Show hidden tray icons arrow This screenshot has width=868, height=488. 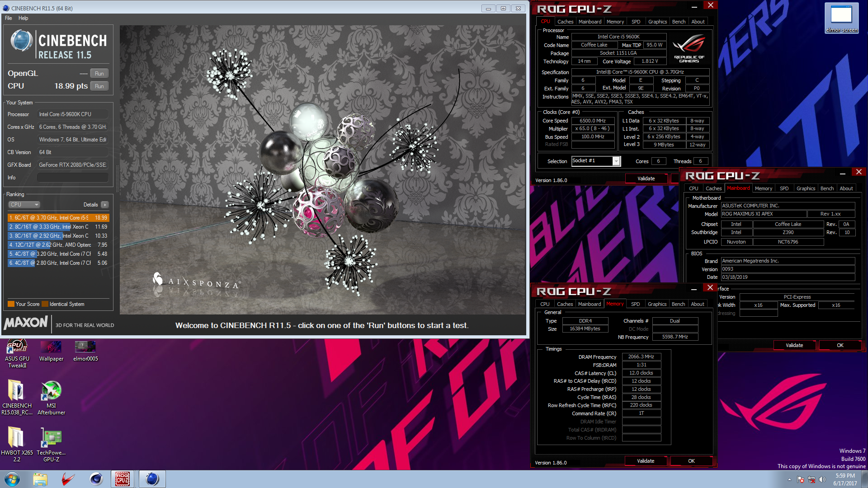point(789,479)
